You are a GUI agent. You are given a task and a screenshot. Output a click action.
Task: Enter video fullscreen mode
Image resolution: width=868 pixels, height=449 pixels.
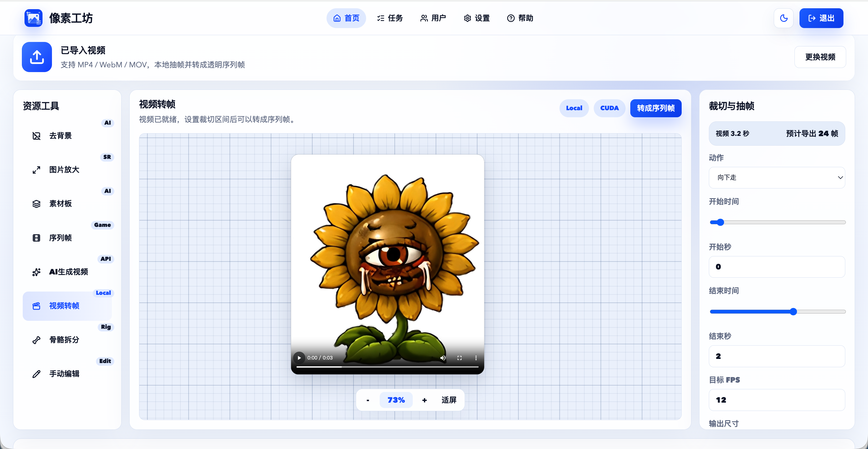[x=459, y=358]
